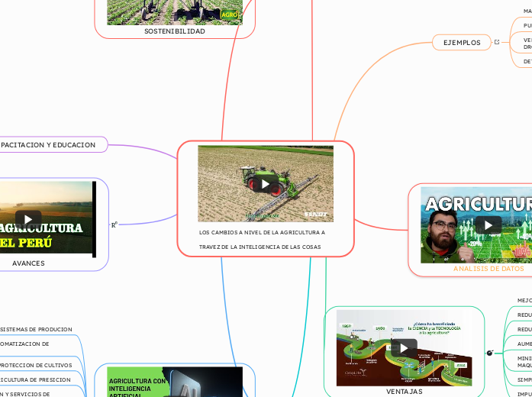Select the MEJO subtopic under VENTAJAS
Viewport: 532px width, 397px height.
[524, 301]
